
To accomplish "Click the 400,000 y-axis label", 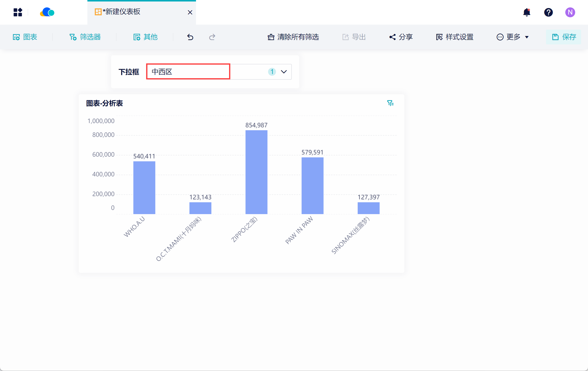I will coord(103,174).
